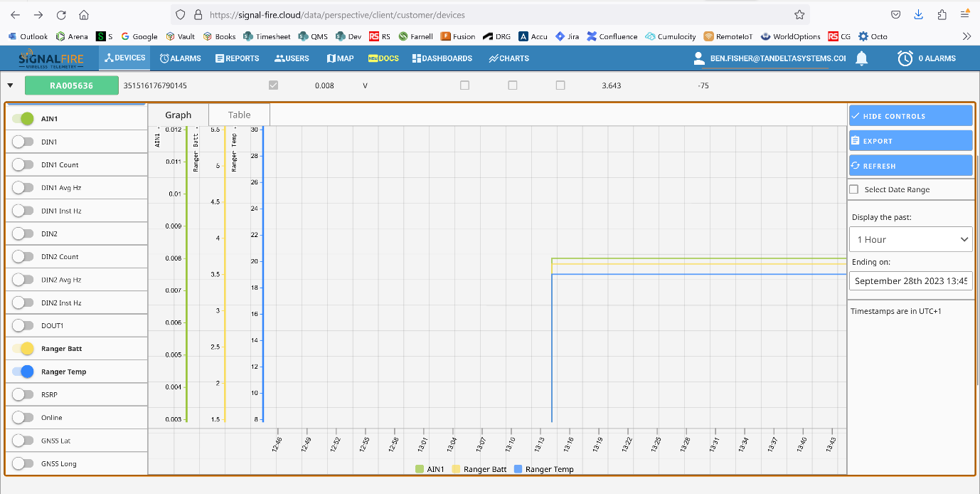
Task: Go forward in browser history
Action: [x=38, y=14]
